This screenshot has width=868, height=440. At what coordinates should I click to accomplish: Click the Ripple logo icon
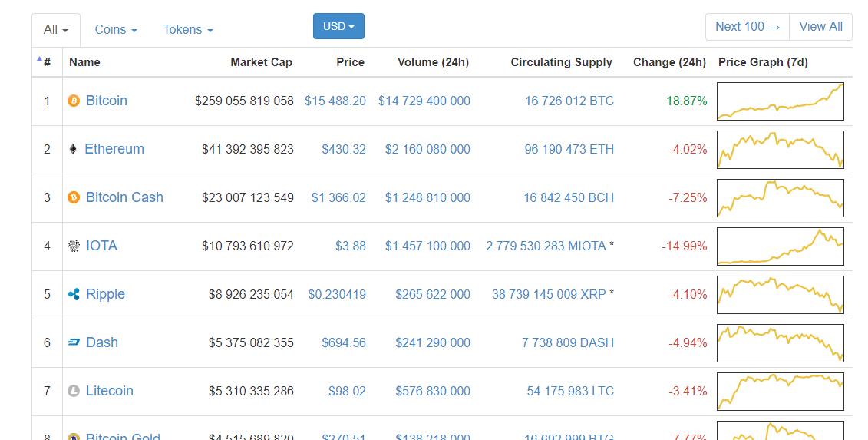click(74, 294)
